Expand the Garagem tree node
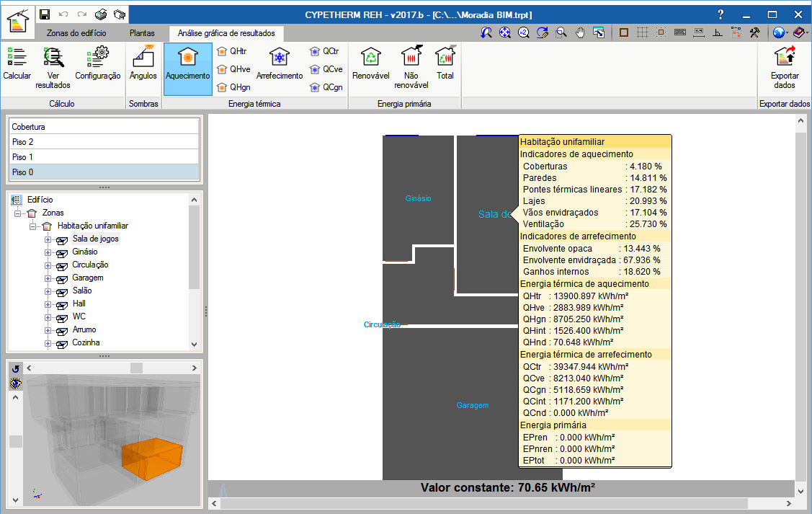 [x=48, y=278]
